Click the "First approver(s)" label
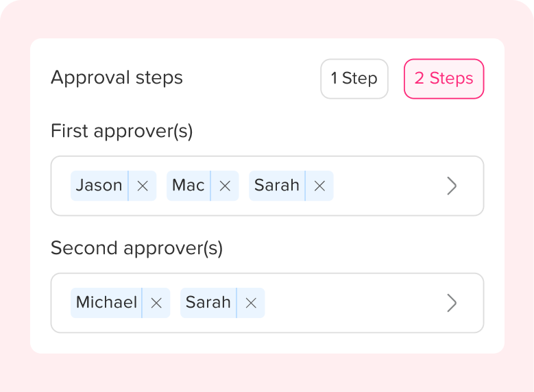The image size is (534, 392). [122, 131]
